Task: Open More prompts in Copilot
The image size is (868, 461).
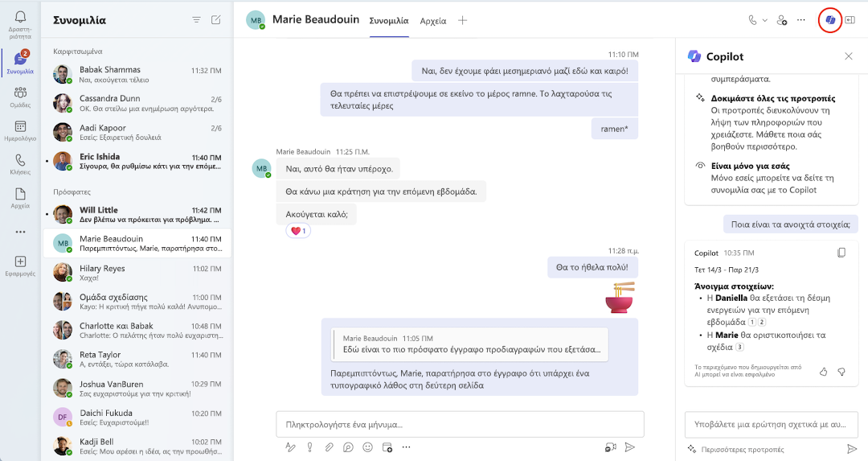Action: (736, 450)
